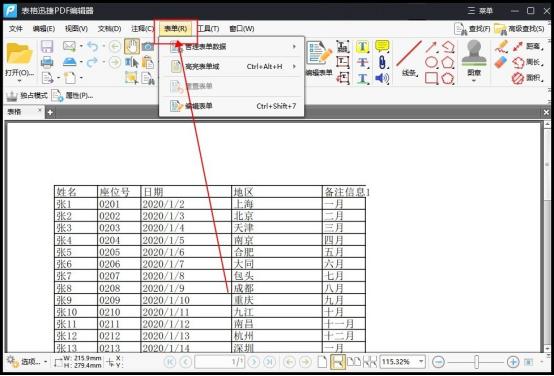The width and height of the screenshot is (554, 376).
Task: Choose 编辑表单 Ctrl+Shift+7 in the dropdown menu
Action: [x=232, y=106]
